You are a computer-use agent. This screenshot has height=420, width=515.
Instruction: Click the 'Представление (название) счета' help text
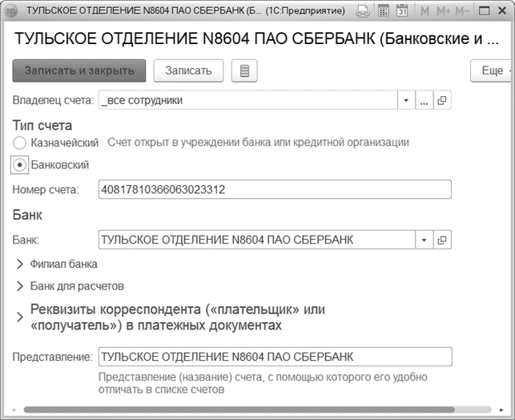263,383
